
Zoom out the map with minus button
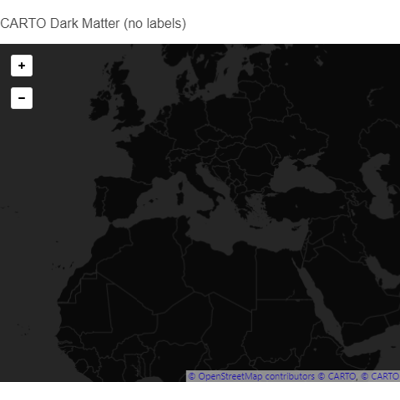[x=22, y=98]
